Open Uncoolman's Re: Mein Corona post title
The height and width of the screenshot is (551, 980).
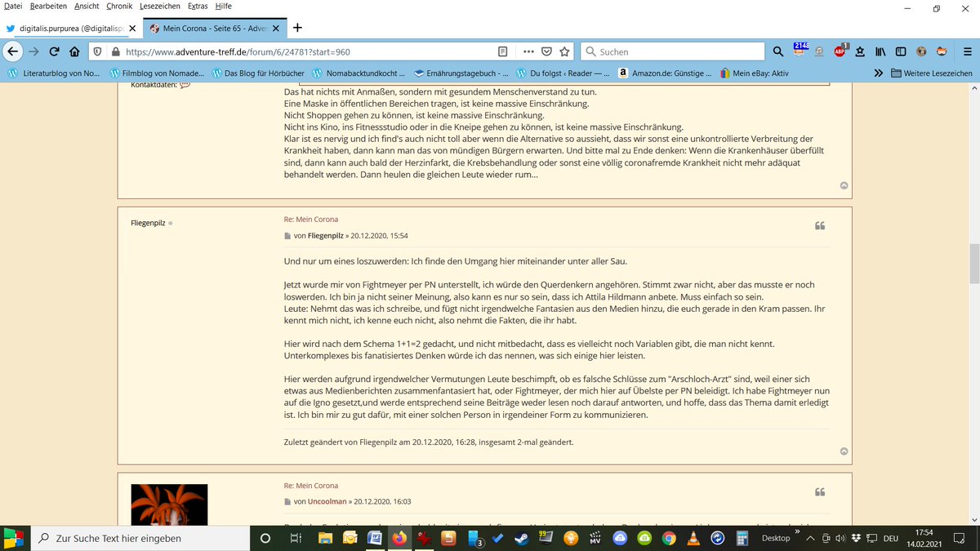pyautogui.click(x=310, y=485)
